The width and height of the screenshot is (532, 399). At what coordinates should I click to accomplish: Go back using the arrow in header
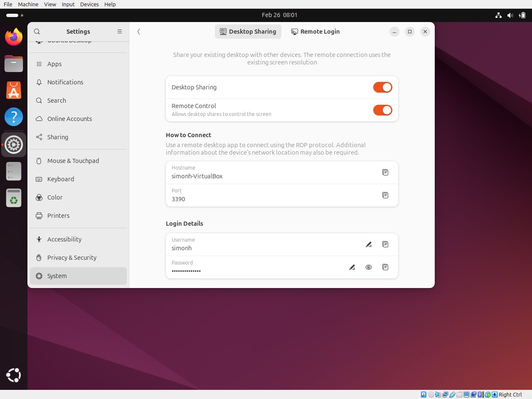(x=139, y=32)
